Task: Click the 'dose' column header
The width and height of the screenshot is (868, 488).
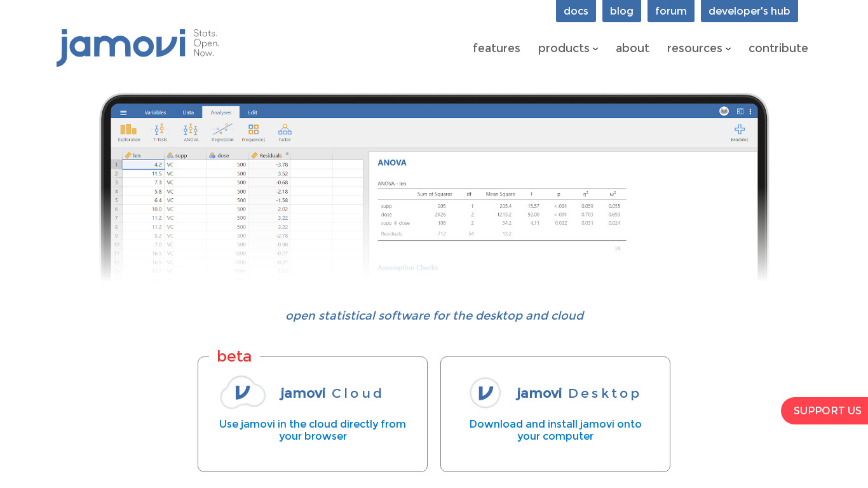Action: point(227,155)
